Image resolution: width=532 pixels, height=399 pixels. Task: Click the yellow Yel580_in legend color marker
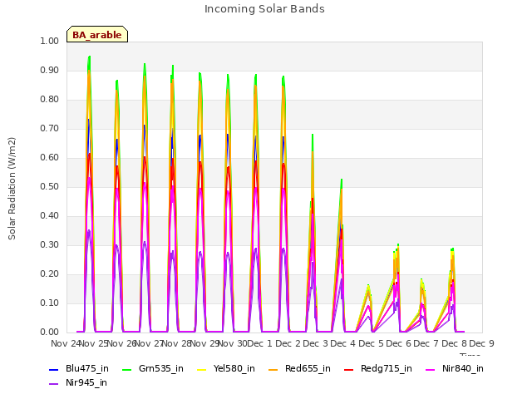(201, 369)
